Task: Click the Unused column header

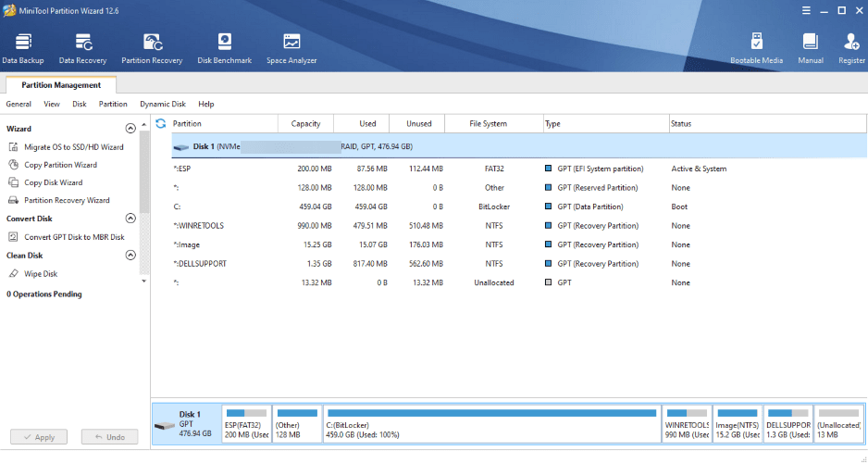Action: (418, 123)
